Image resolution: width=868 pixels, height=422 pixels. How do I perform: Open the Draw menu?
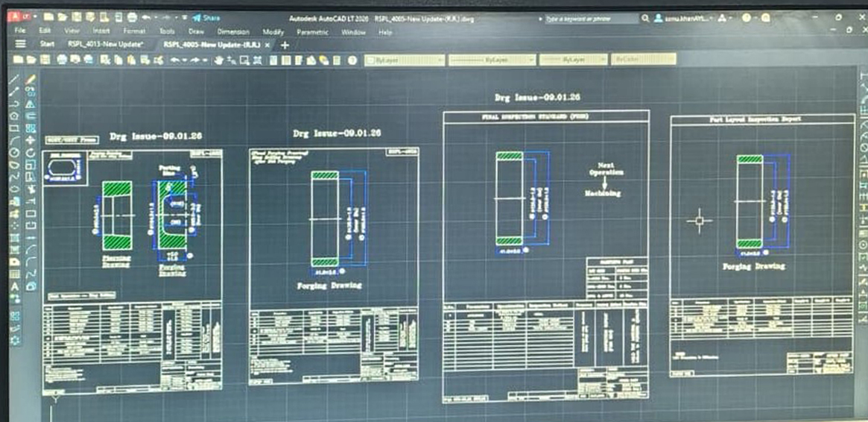click(x=196, y=31)
